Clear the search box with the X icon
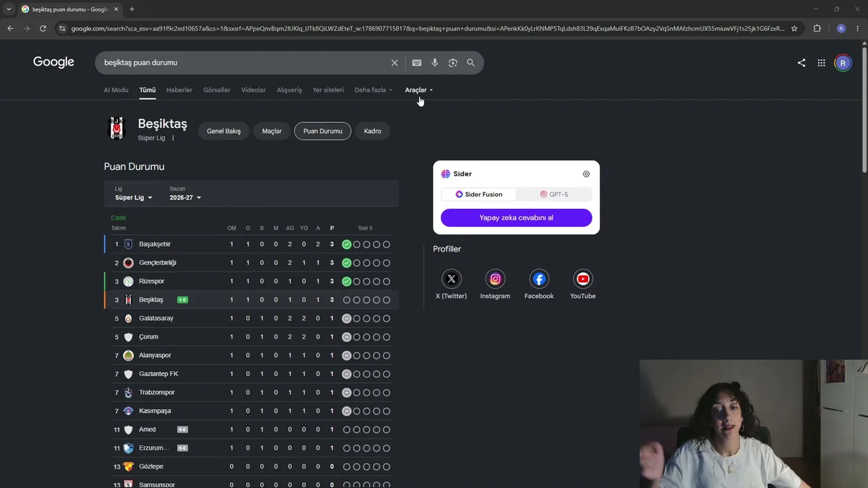The height and width of the screenshot is (488, 868). coord(395,62)
